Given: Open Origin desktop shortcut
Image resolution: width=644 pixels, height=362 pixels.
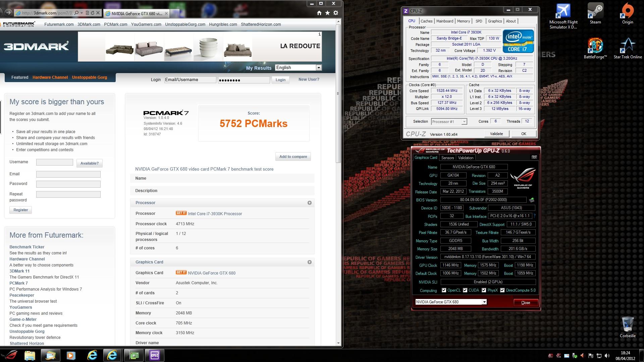Looking at the screenshot, I should tap(628, 14).
